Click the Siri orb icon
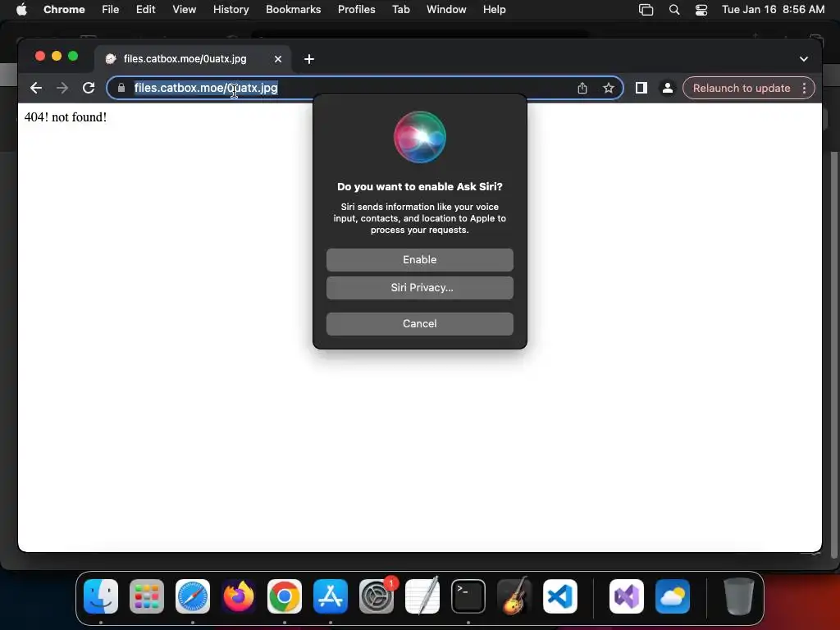The height and width of the screenshot is (630, 840). (x=419, y=137)
